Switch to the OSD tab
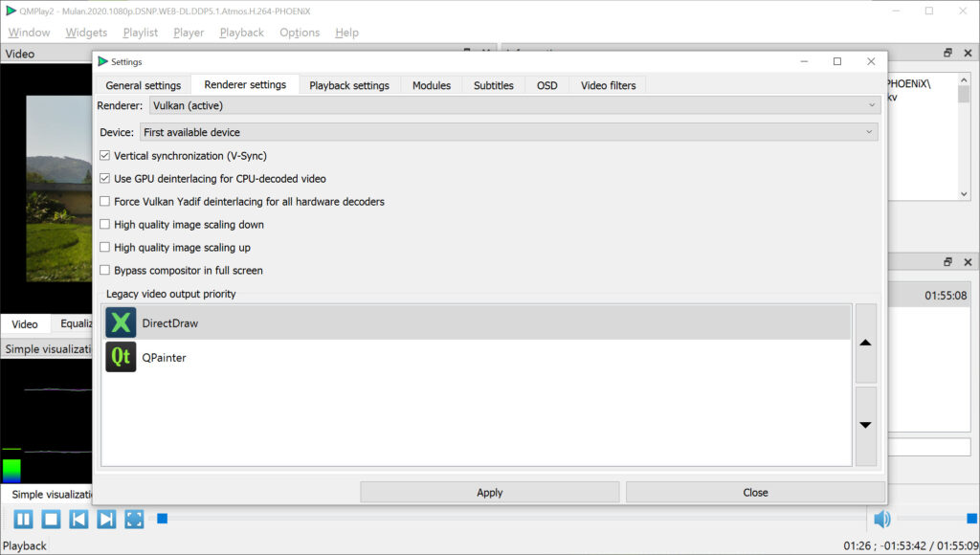Screen dimensions: 980x555 coord(546,85)
